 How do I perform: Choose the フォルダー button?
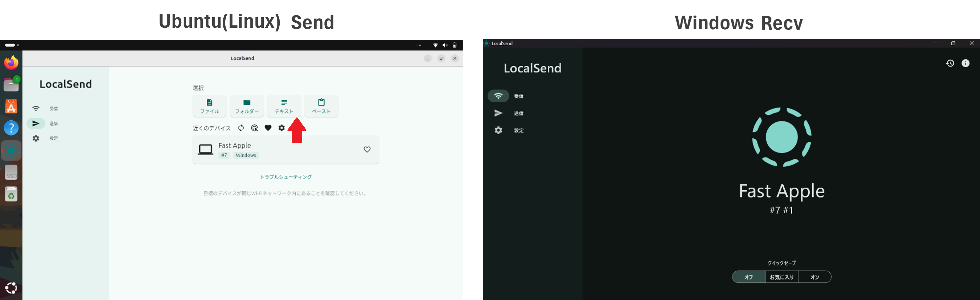pos(247,106)
